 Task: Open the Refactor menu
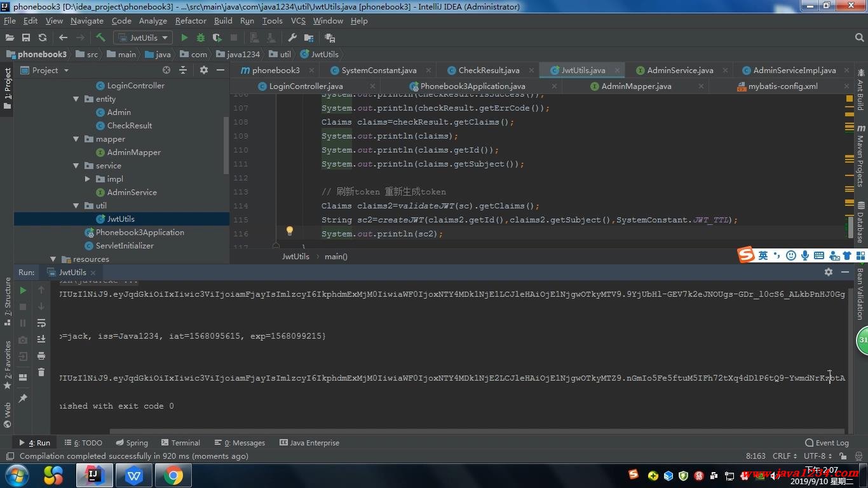click(191, 21)
